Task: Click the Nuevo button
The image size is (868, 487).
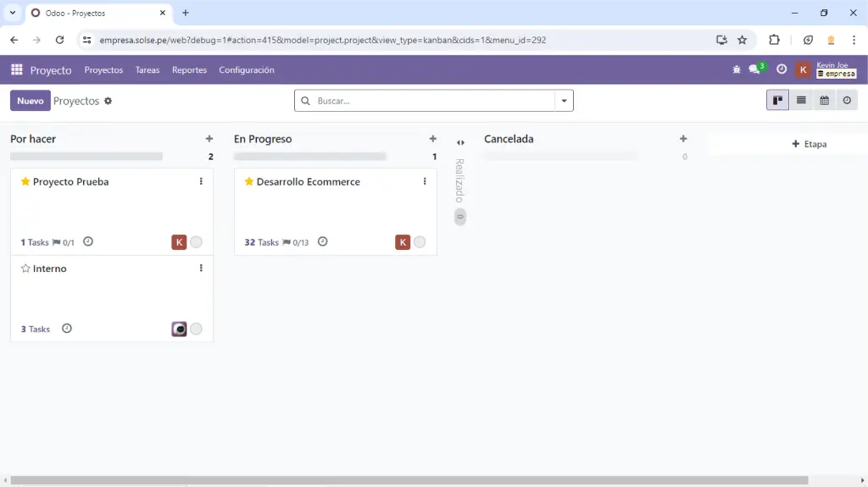Action: (x=30, y=101)
